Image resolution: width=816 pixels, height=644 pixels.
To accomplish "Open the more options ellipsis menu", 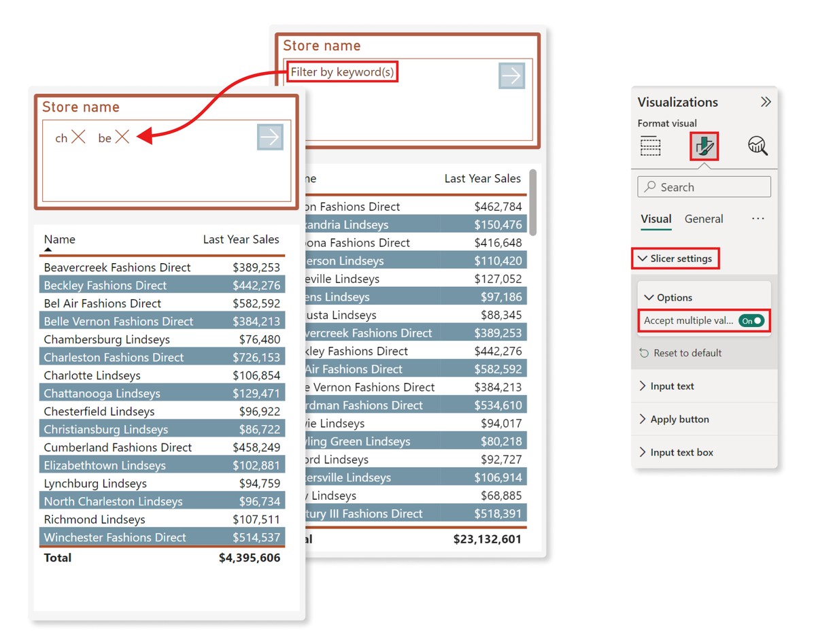I will coord(758,219).
